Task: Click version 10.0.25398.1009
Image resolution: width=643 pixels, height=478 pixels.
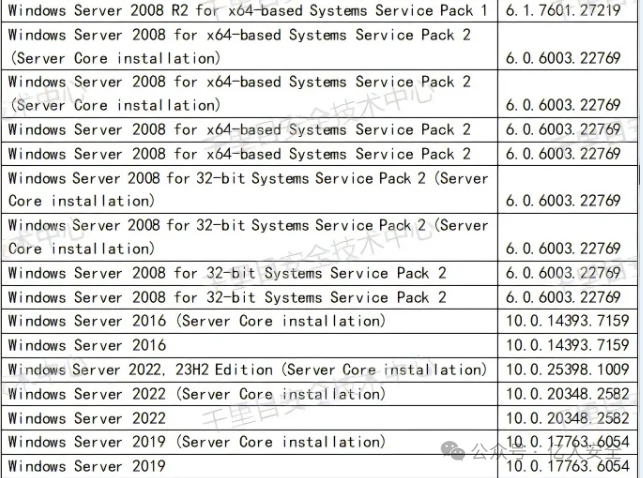Action: [568, 369]
